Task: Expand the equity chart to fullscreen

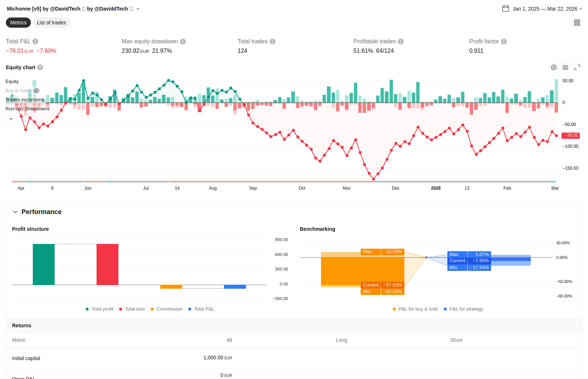Action: 577,67
